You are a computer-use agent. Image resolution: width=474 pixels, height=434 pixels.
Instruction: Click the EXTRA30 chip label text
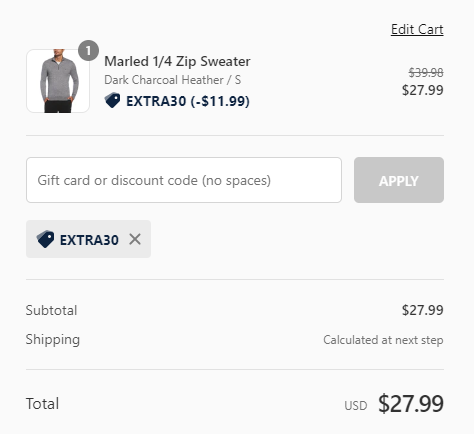89,240
